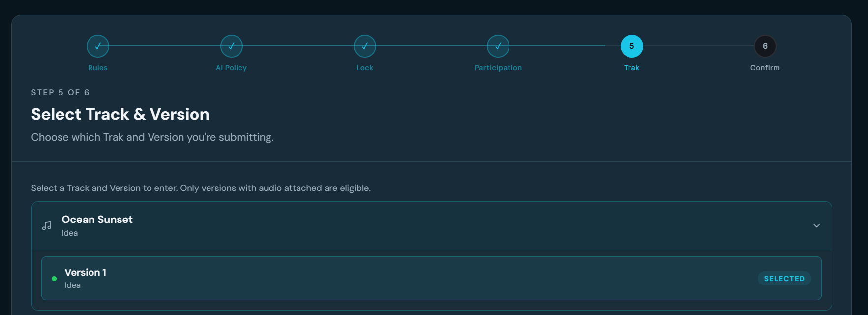Click the step 5 Trak circle
868x315 pixels.
(x=632, y=46)
